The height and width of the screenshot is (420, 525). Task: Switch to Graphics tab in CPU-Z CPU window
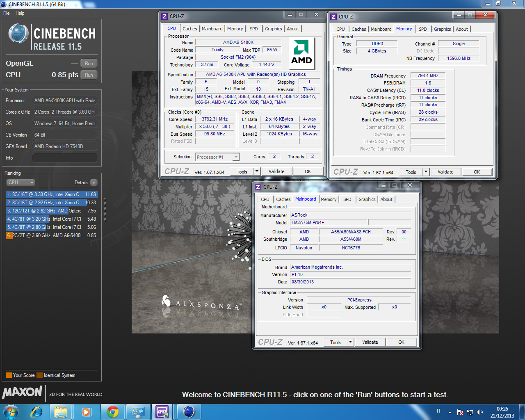coord(273,29)
